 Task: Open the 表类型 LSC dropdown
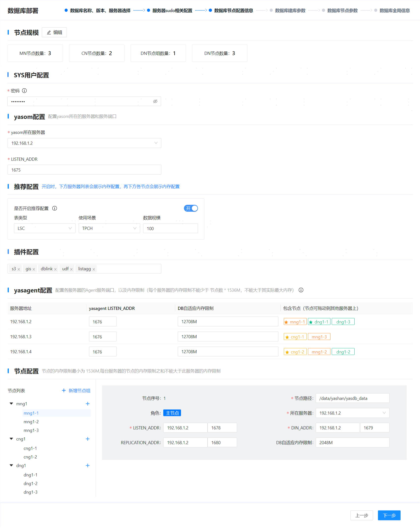coord(45,228)
